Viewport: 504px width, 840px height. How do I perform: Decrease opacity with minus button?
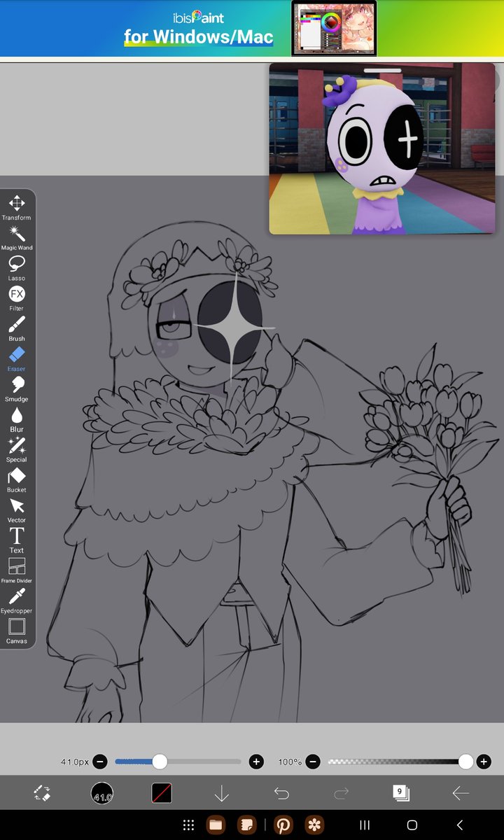click(x=313, y=762)
